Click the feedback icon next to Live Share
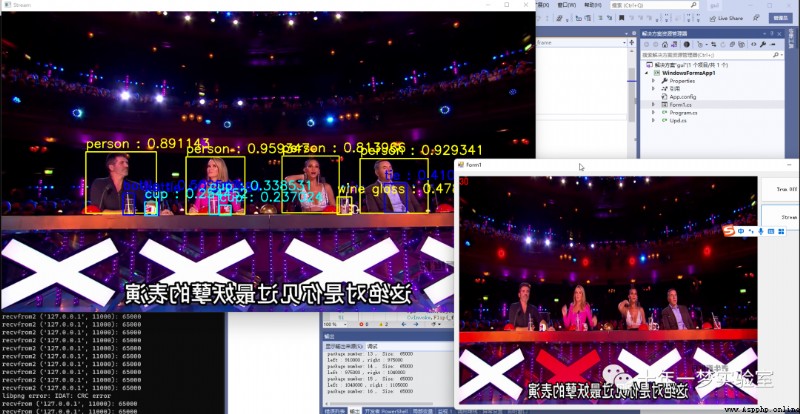 (756, 18)
